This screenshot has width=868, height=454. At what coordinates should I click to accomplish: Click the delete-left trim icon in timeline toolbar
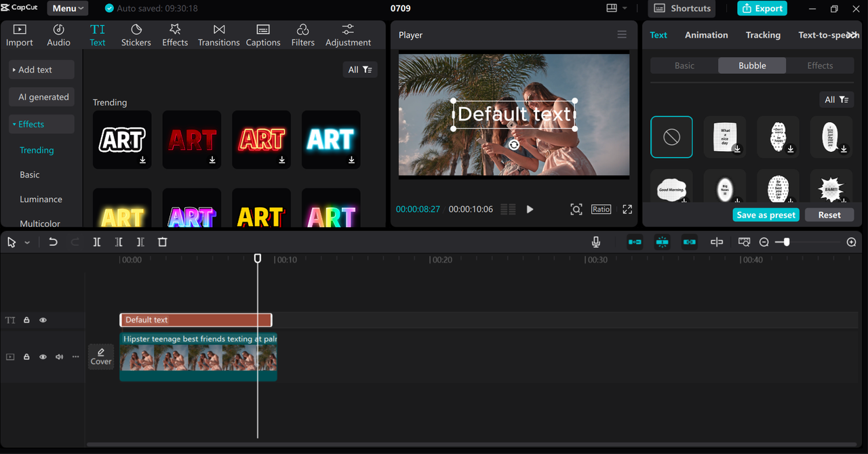click(119, 242)
